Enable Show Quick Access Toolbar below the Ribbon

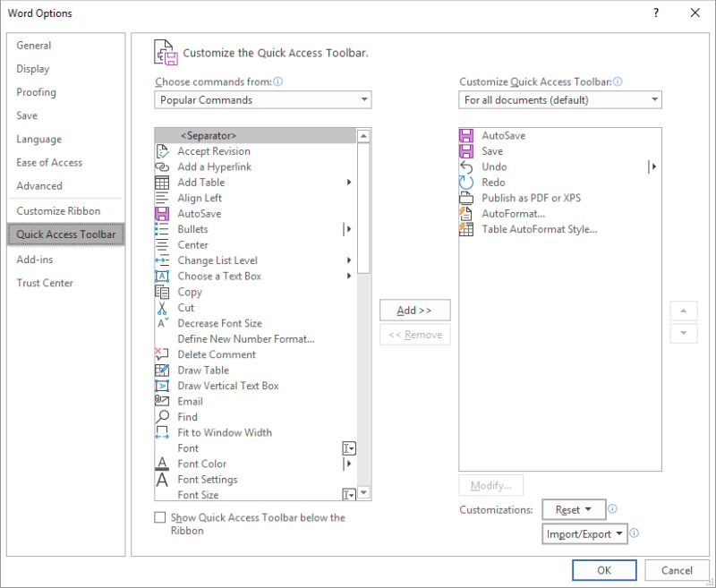[x=160, y=517]
